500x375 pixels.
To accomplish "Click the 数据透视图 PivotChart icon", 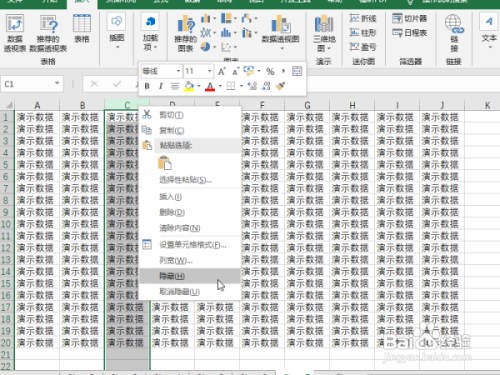I will tap(280, 32).
